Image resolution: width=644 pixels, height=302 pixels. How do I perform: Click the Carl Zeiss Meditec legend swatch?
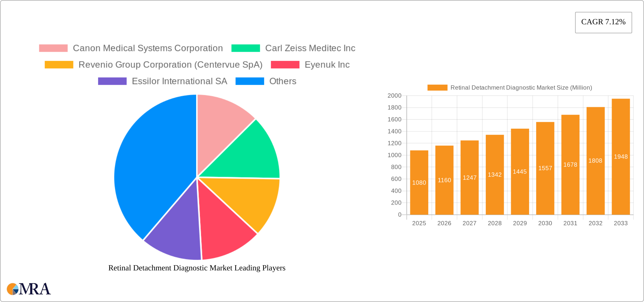coord(246,48)
